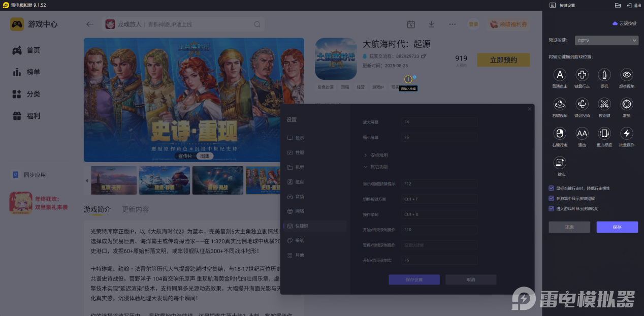Close the settings dialog
The width and height of the screenshot is (644, 316).
point(529,109)
